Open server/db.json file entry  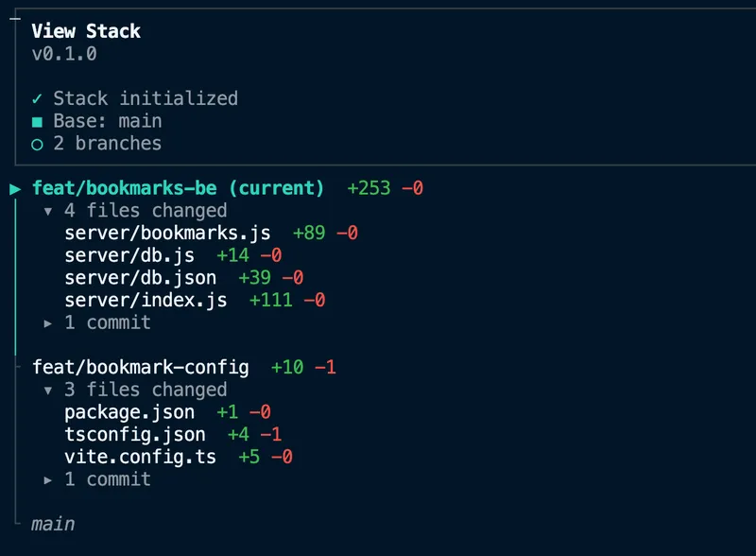pyautogui.click(x=140, y=277)
